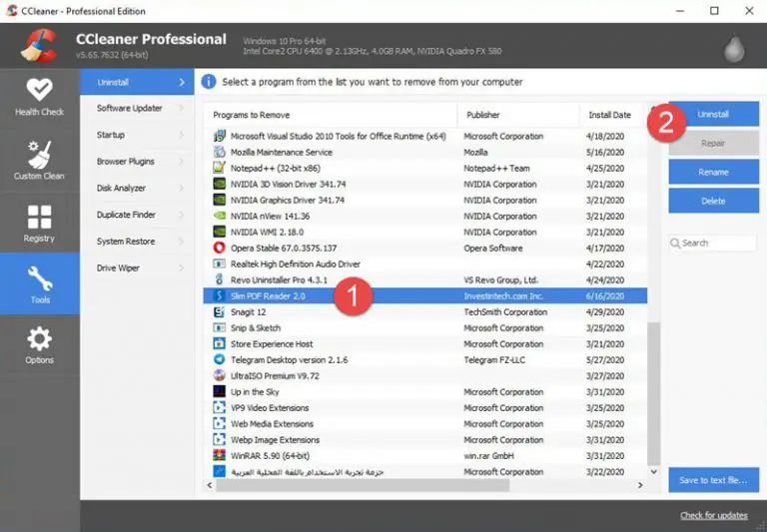Click the Up in the Sky icon

[219, 391]
